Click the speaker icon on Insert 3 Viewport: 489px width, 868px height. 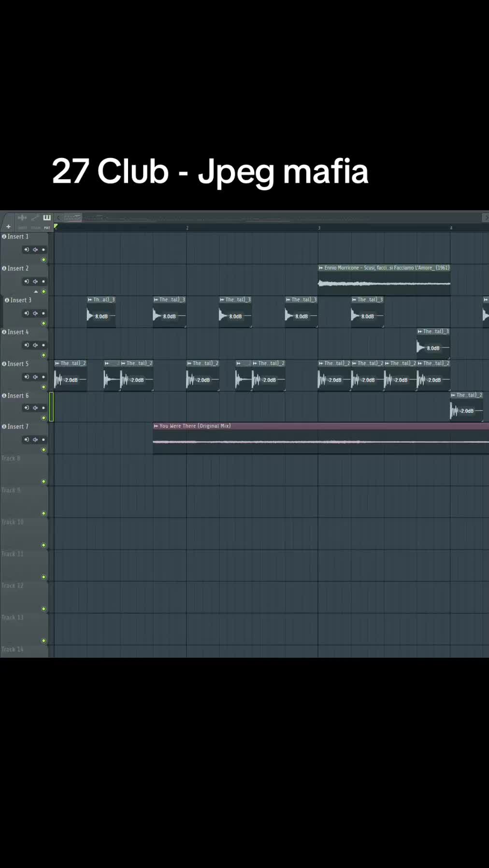click(35, 313)
